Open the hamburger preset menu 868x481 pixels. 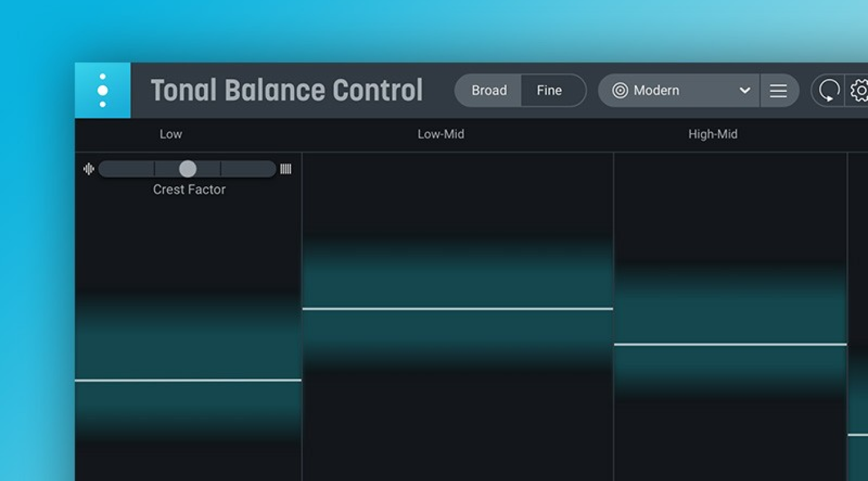pos(778,91)
